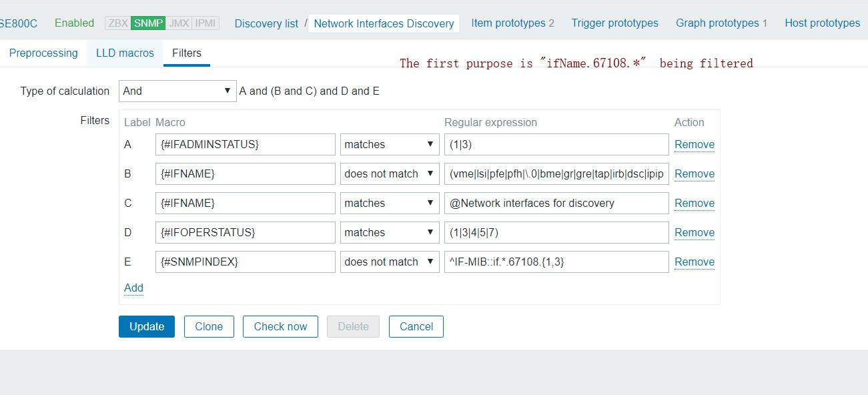Open the operator dropdown for filter E
Image resolution: width=868 pixels, height=395 pixels.
pyautogui.click(x=390, y=262)
